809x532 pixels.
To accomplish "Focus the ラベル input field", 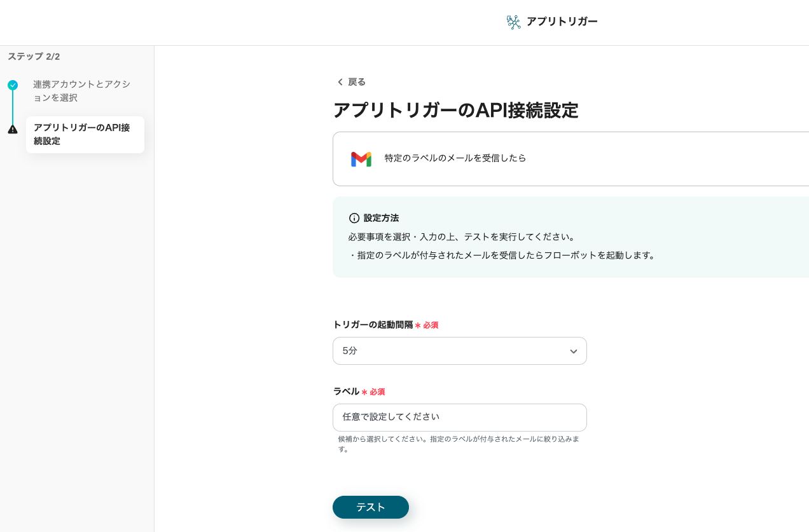I will tap(459, 418).
